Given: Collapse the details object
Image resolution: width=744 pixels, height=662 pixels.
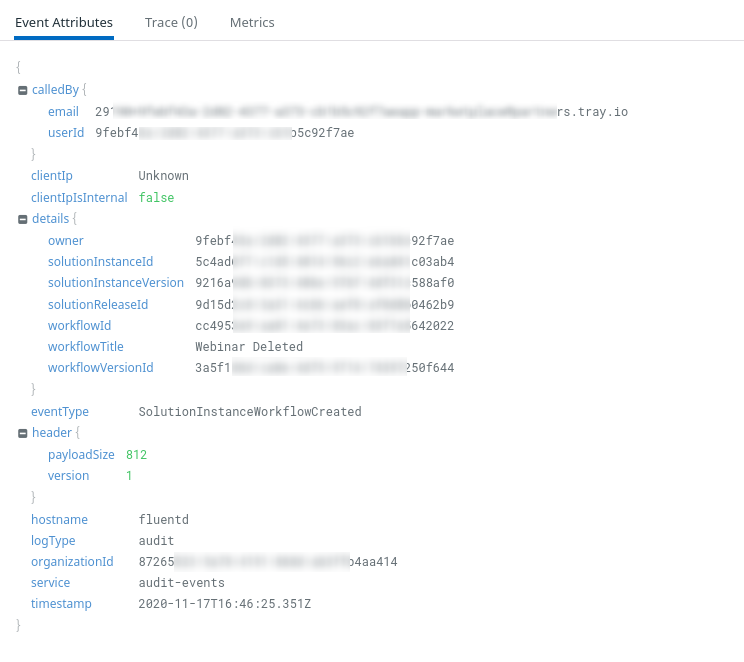Looking at the screenshot, I should pyautogui.click(x=22, y=219).
